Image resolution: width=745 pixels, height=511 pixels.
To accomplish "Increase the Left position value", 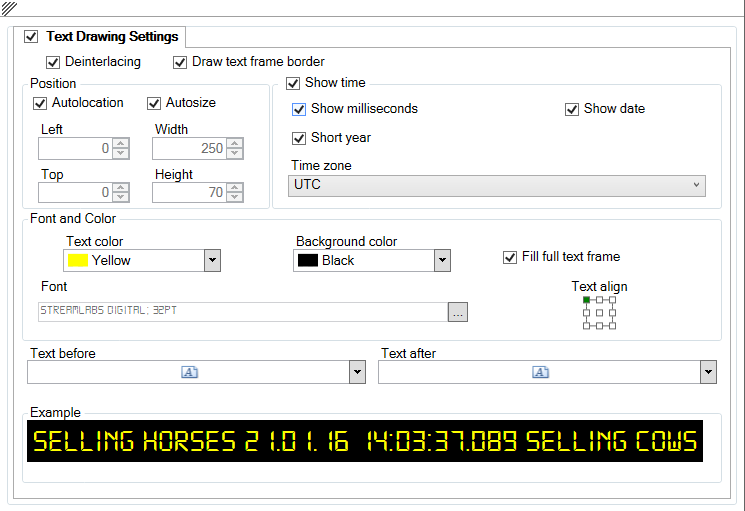I will (121, 143).
